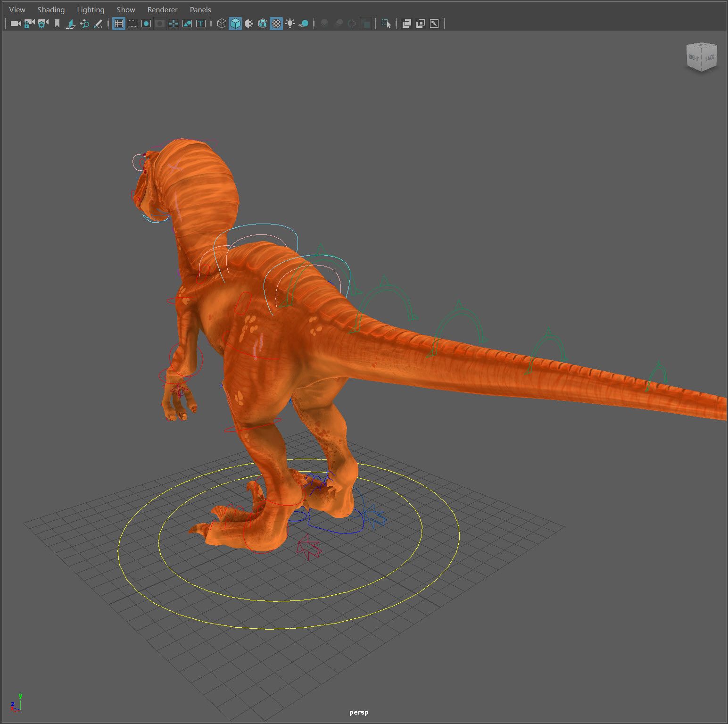Click the Grease Pencil icon
This screenshot has height=724, width=728.
pyautogui.click(x=98, y=24)
